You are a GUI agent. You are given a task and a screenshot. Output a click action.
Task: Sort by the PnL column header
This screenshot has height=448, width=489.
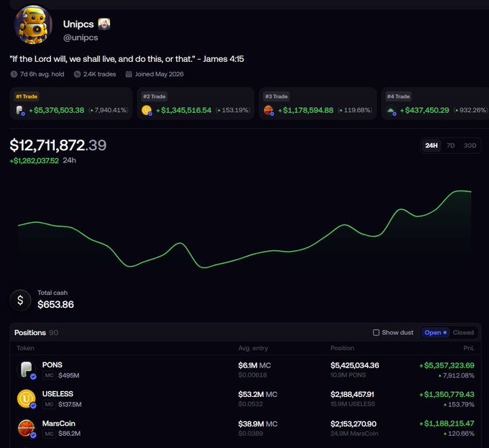469,348
